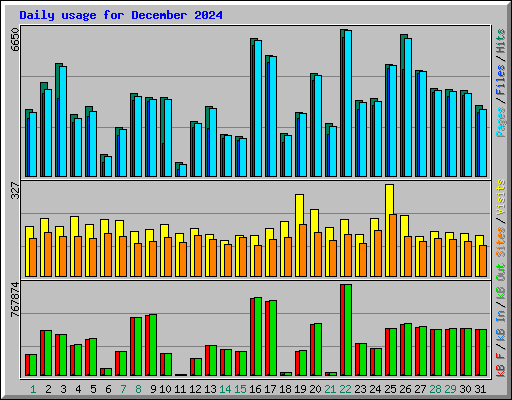512x400 pixels.
Task: Click the 6650 axis value
Action: pyautogui.click(x=15, y=39)
